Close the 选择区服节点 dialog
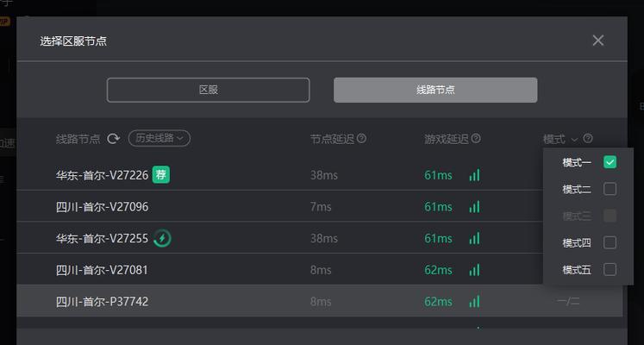Screen dimensions: 644x345 [x=598, y=41]
